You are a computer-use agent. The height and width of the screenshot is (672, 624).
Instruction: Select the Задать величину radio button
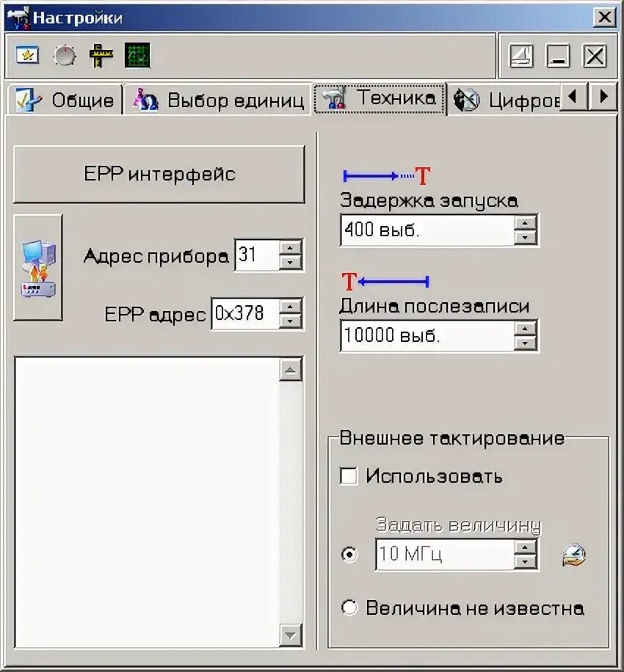coord(349,555)
